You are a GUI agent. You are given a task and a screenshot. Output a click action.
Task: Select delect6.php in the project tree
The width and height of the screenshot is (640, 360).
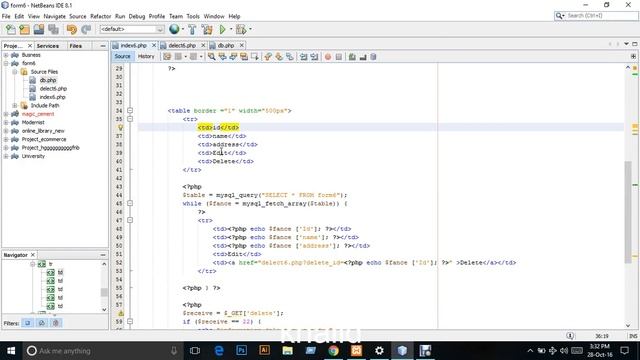pyautogui.click(x=53, y=89)
